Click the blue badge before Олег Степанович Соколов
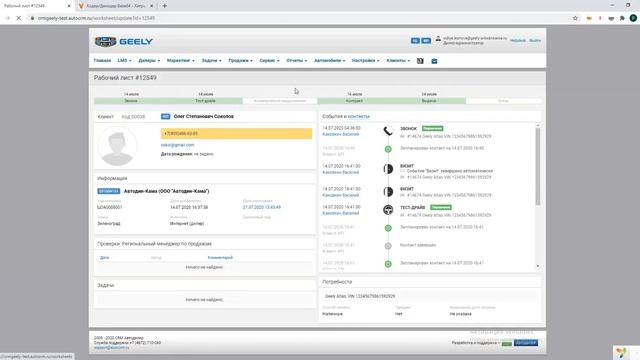This screenshot has width=640, height=360. point(165,117)
